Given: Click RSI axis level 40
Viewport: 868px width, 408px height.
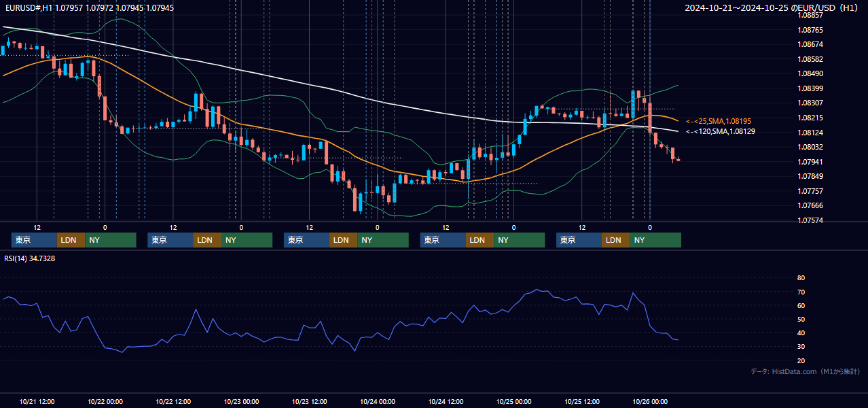Looking at the screenshot, I should click(x=801, y=333).
